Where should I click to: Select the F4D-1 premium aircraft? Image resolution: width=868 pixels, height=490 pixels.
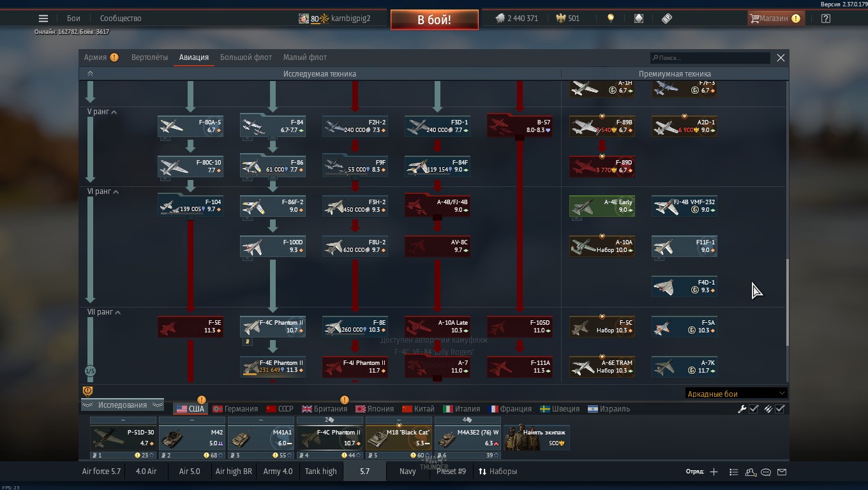tap(684, 286)
